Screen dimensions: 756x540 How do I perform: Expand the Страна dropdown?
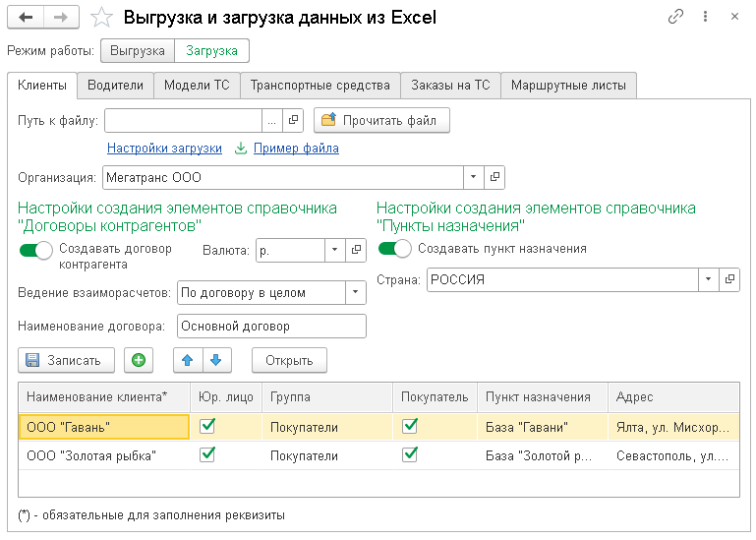click(709, 279)
